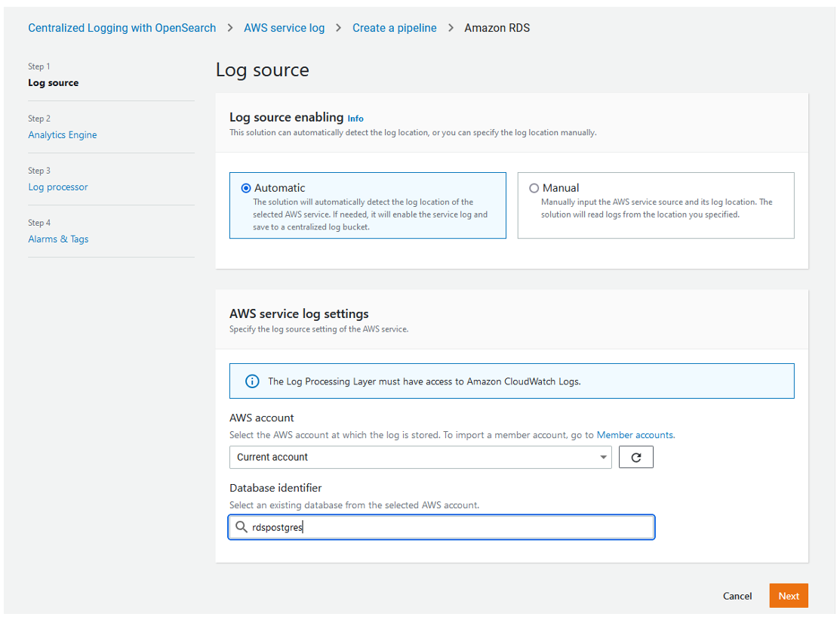Open Centralized Logging with OpenSearch breadcrumb
This screenshot has width=840, height=620.
122,28
